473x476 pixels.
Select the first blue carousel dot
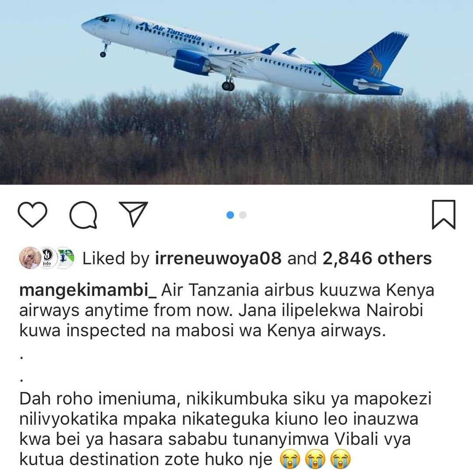(230, 215)
